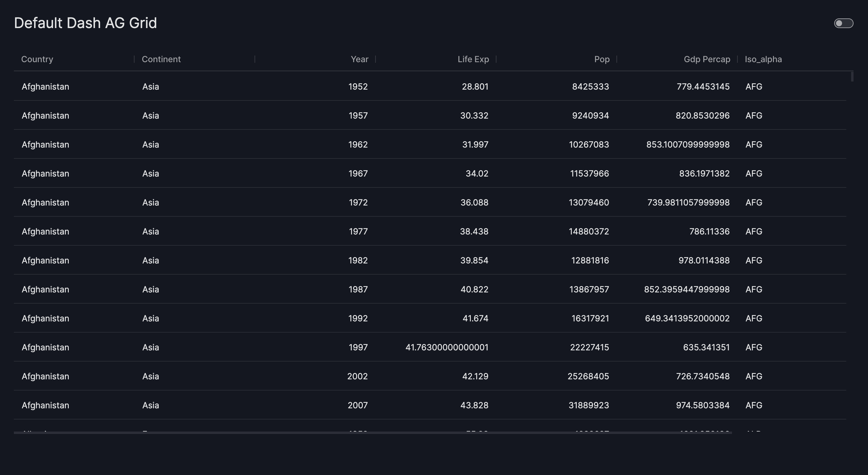
Task: Select life expectancy cell 41.76300000000001
Action: click(446, 348)
